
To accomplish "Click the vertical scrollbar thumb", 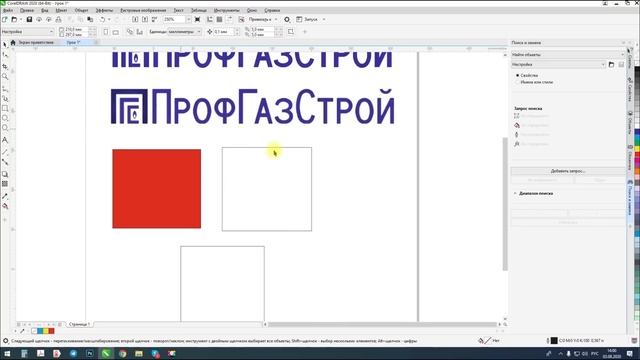I will pyautogui.click(x=505, y=204).
